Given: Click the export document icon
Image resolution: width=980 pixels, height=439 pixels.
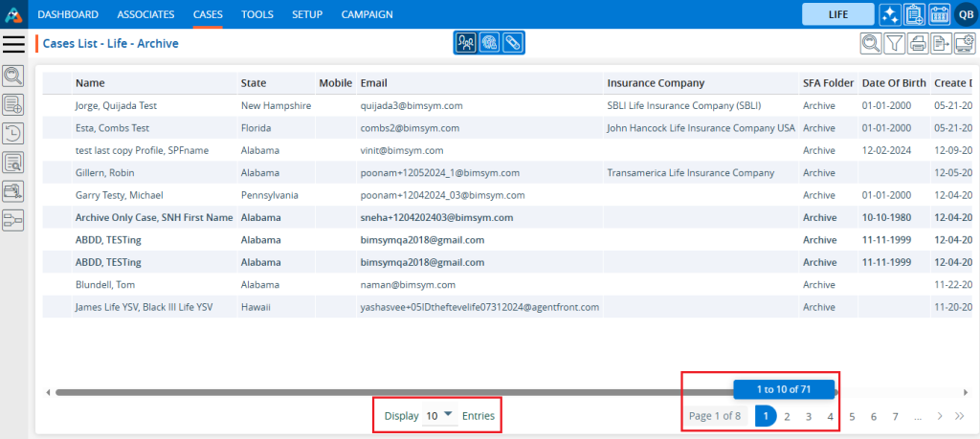Looking at the screenshot, I should tap(941, 43).
